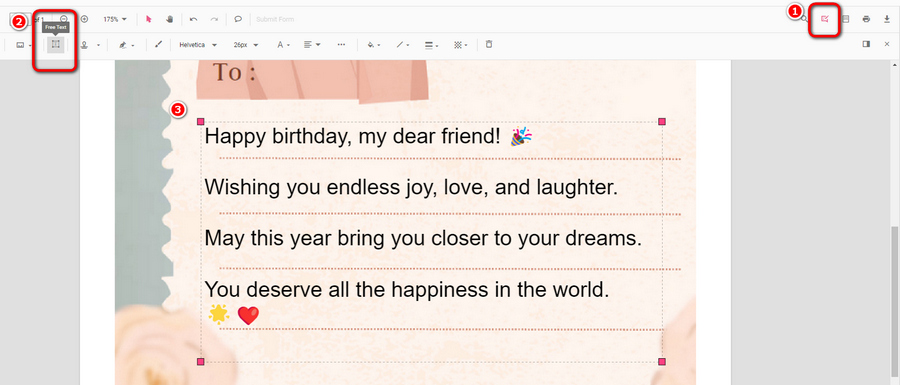900x385 pixels.
Task: Open the fill color bucket dropdown
Action: point(374,44)
